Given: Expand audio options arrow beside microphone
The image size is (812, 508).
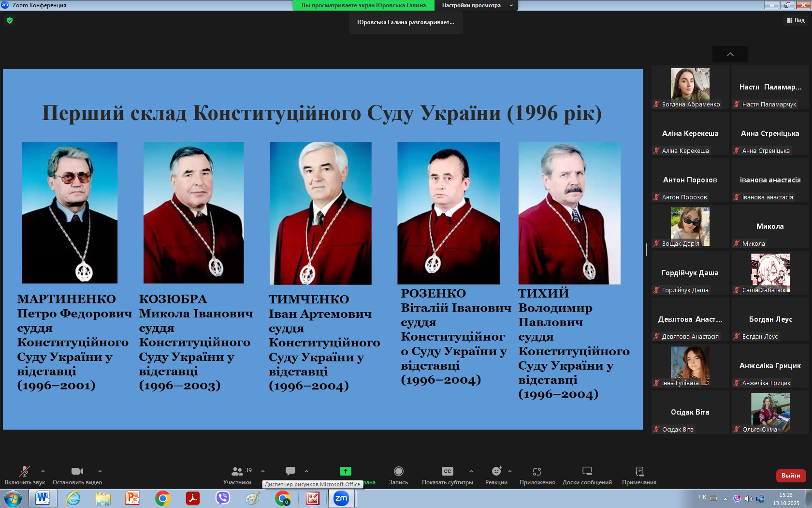Looking at the screenshot, I should [43, 471].
